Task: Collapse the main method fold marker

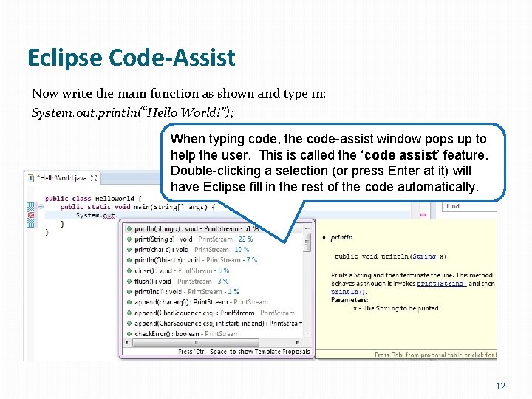Action: point(41,207)
